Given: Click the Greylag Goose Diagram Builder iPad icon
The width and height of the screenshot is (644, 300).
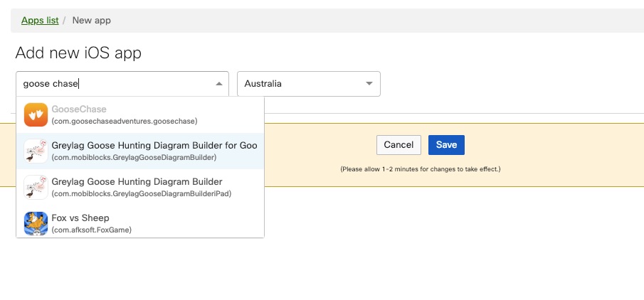Looking at the screenshot, I should [x=36, y=187].
